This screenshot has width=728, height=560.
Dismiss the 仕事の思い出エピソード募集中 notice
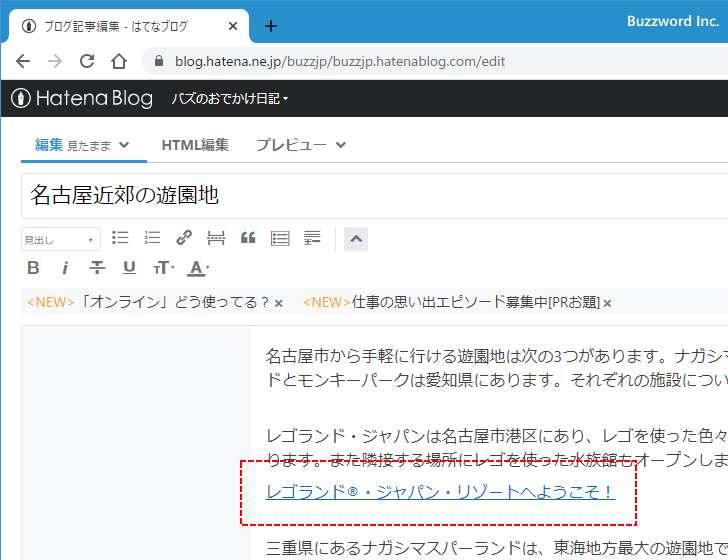(607, 304)
